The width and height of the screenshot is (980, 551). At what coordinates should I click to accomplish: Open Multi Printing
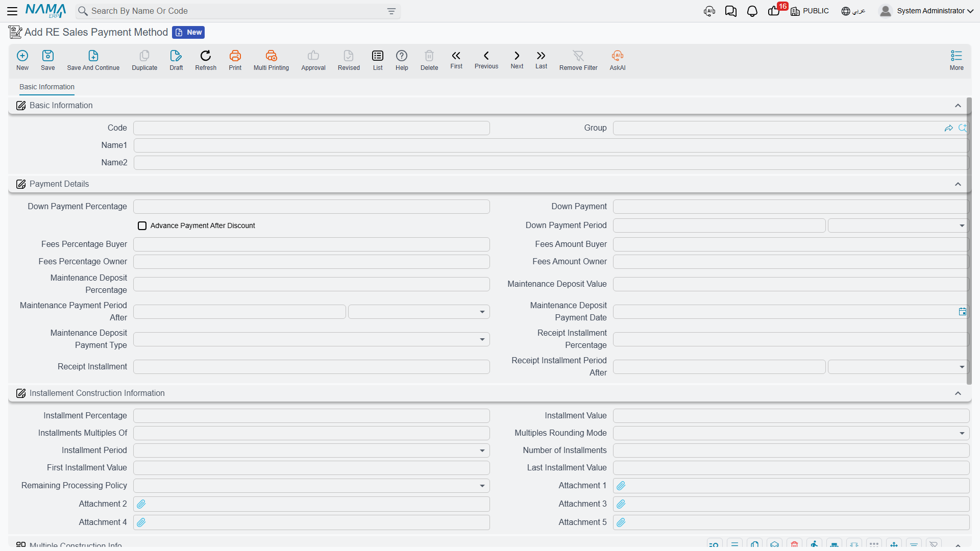click(x=271, y=60)
